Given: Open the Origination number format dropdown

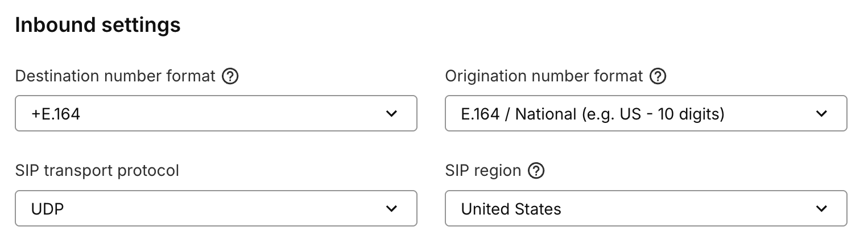Looking at the screenshot, I should (x=646, y=114).
